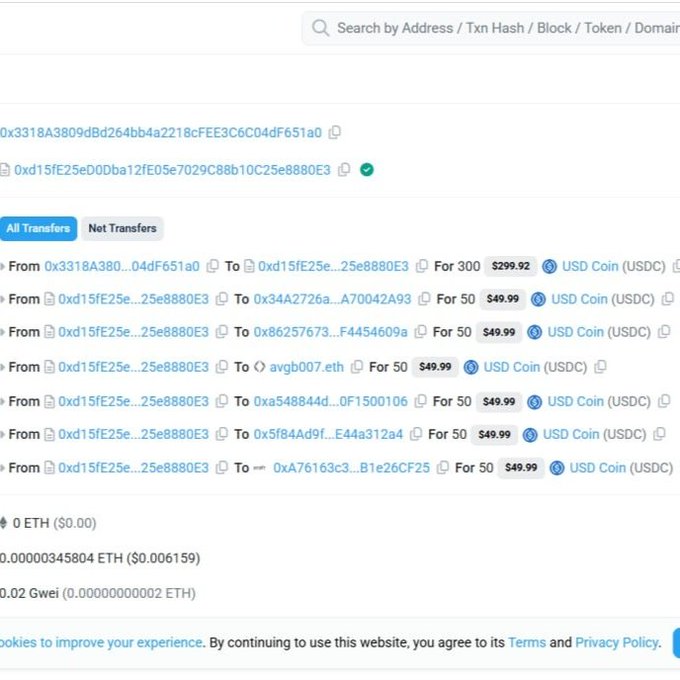Click ENS diamond icon beside avgb007.eth
Image resolution: width=680 pixels, height=680 pixels.
coord(259,367)
